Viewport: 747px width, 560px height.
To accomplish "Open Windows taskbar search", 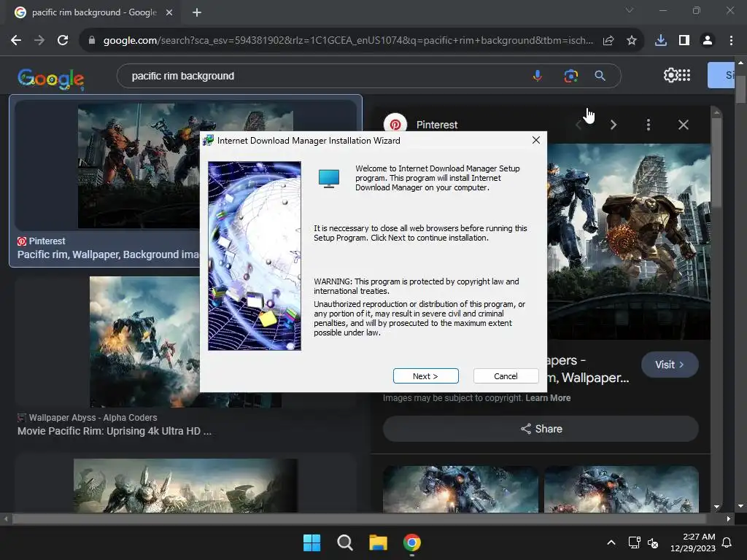I will pyautogui.click(x=345, y=542).
